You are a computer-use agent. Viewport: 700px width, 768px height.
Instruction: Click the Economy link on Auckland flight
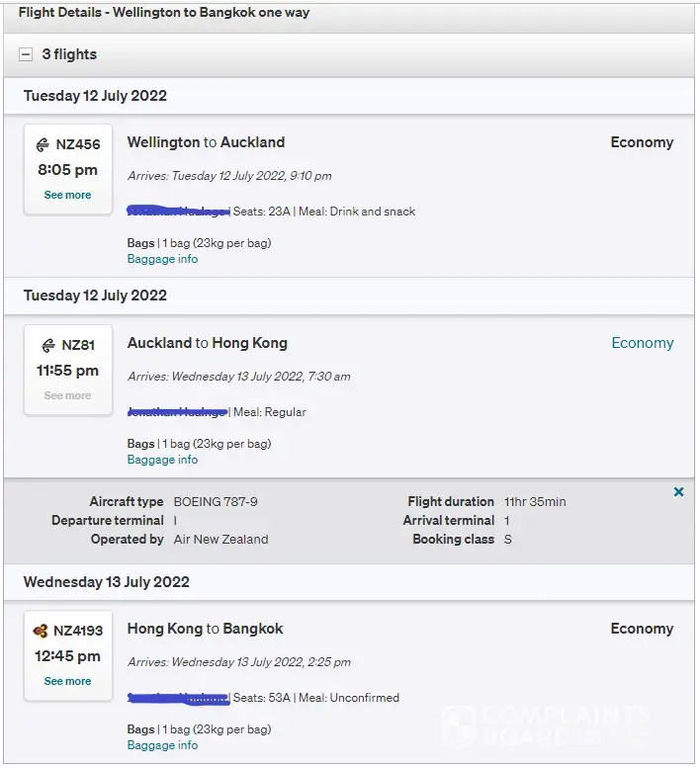[x=642, y=343]
